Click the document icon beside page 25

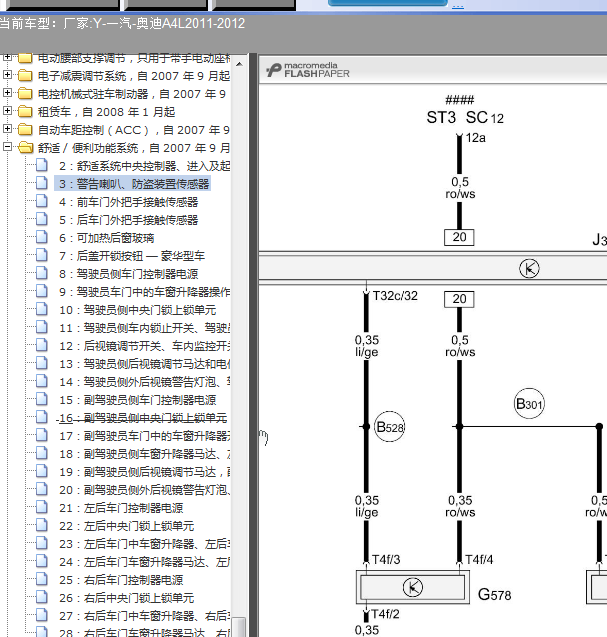click(41, 578)
